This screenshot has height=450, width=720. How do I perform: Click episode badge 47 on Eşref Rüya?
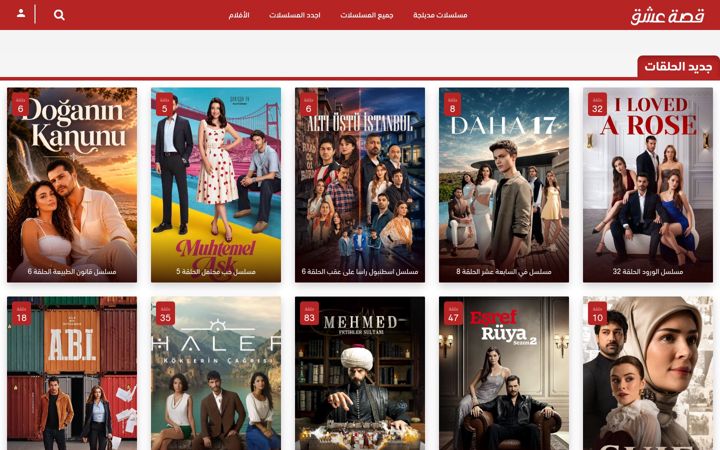pos(454,314)
